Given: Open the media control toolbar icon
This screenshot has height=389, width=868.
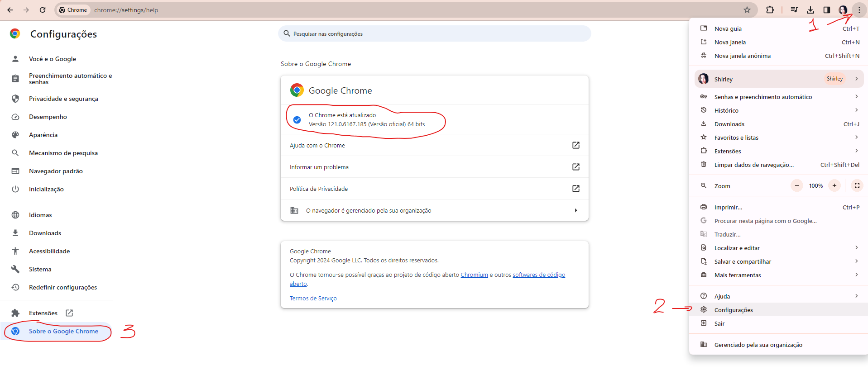Looking at the screenshot, I should tap(794, 10).
